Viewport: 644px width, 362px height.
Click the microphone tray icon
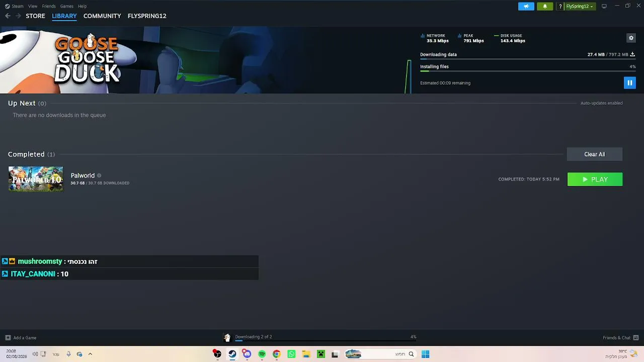pyautogui.click(x=68, y=354)
